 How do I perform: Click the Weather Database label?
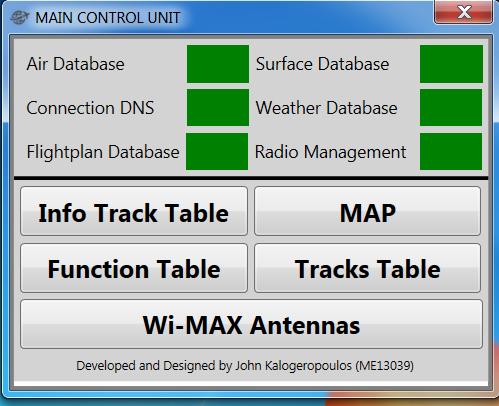(x=326, y=108)
